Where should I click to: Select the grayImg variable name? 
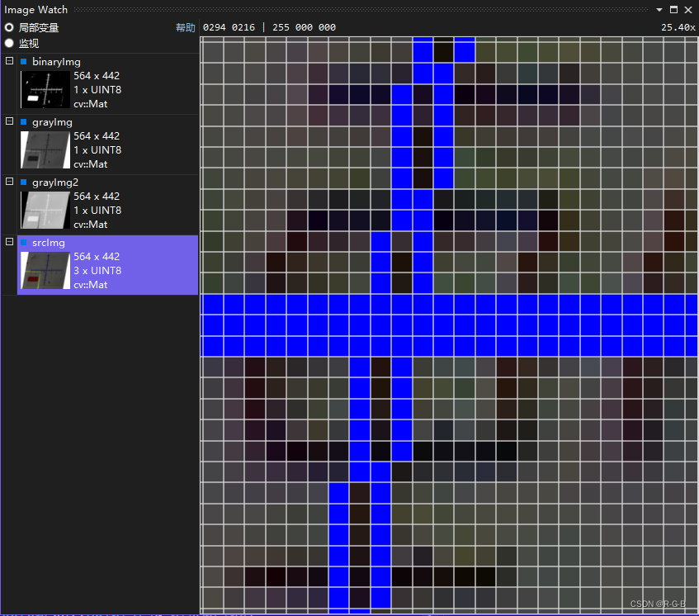point(52,121)
